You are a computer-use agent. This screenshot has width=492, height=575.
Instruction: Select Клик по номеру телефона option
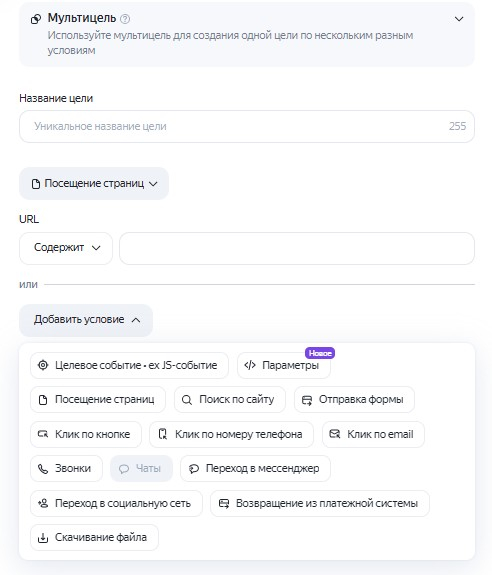point(232,434)
